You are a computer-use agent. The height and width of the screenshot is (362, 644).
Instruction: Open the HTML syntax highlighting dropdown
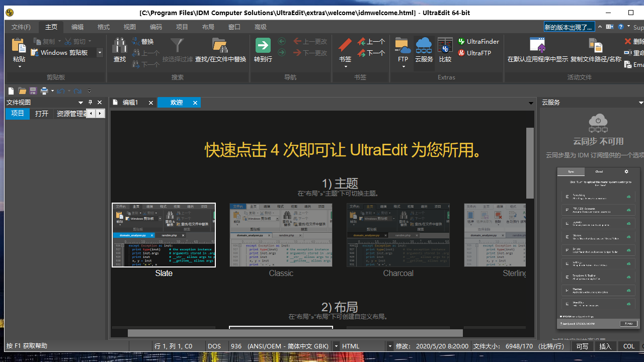(390, 346)
